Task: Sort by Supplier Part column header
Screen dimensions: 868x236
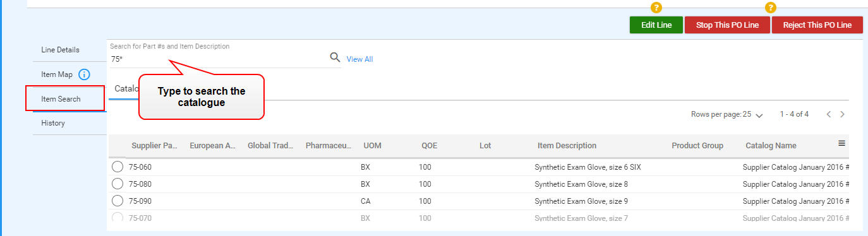Action: [155, 146]
